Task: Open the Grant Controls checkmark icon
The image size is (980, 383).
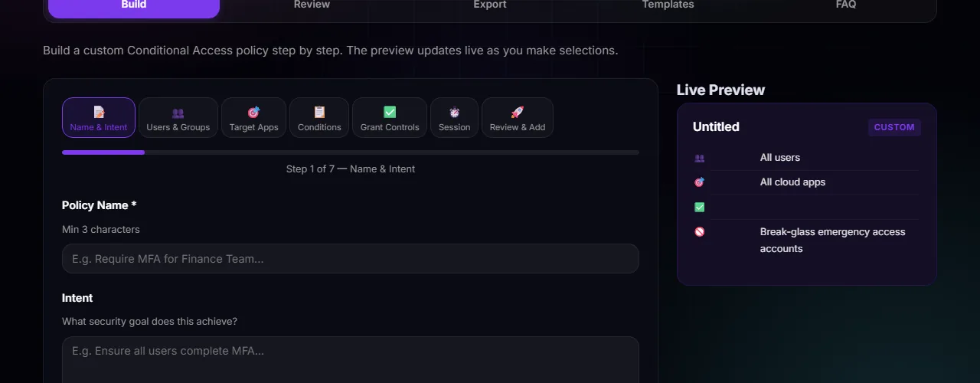Action: point(390,112)
